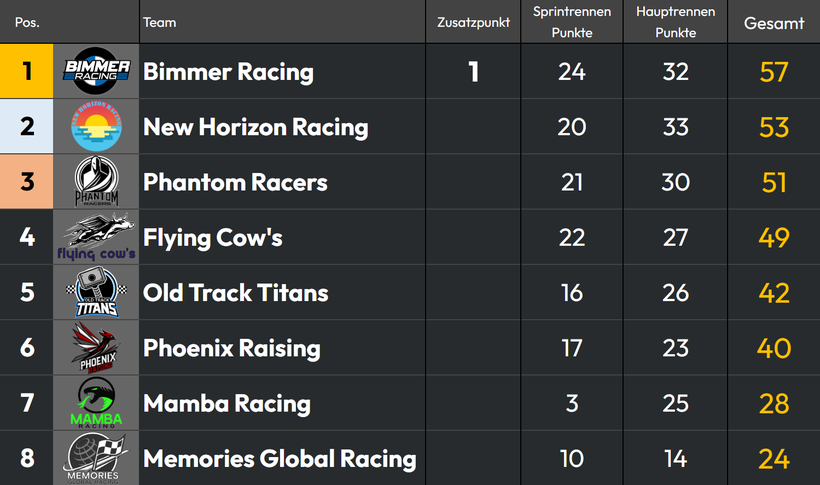This screenshot has height=485, width=820.
Task: Open the Bimmer Racing team name
Action: [x=229, y=72]
